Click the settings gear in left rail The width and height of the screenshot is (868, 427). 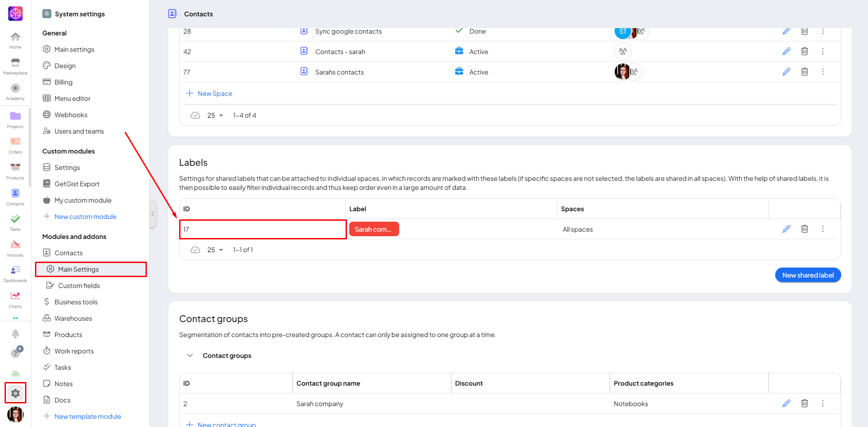(15, 393)
